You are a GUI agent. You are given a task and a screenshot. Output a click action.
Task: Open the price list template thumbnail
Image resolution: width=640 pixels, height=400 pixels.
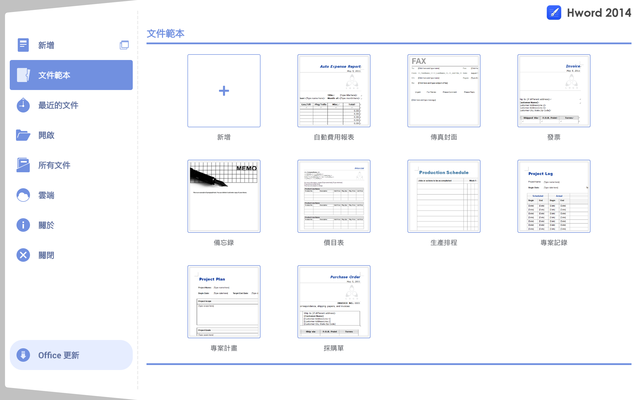click(x=334, y=196)
